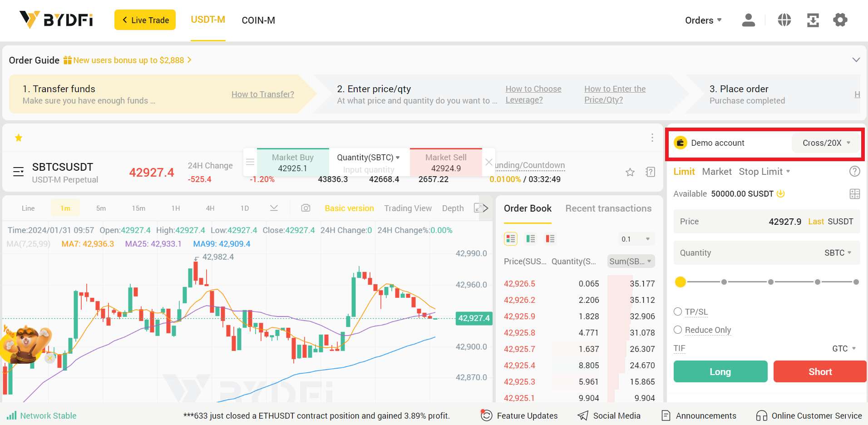Viewport: 868px width, 425px height.
Task: Take a chart screenshot with camera icon
Action: click(x=306, y=208)
